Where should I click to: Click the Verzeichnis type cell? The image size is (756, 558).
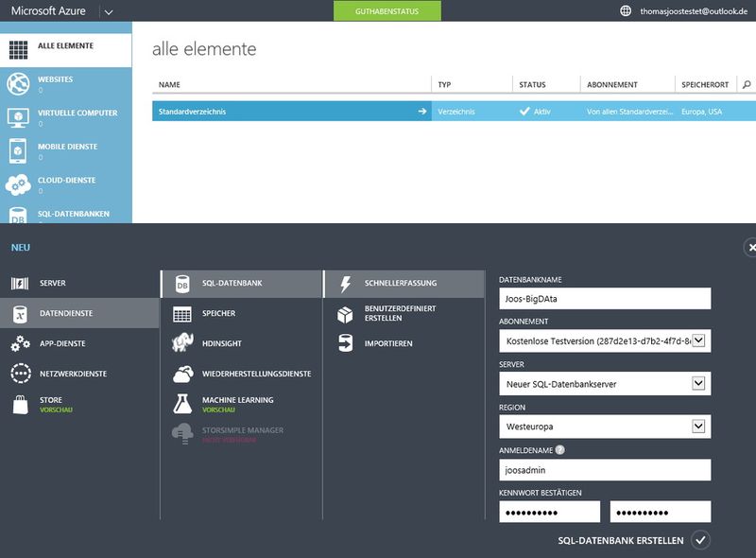point(456,112)
